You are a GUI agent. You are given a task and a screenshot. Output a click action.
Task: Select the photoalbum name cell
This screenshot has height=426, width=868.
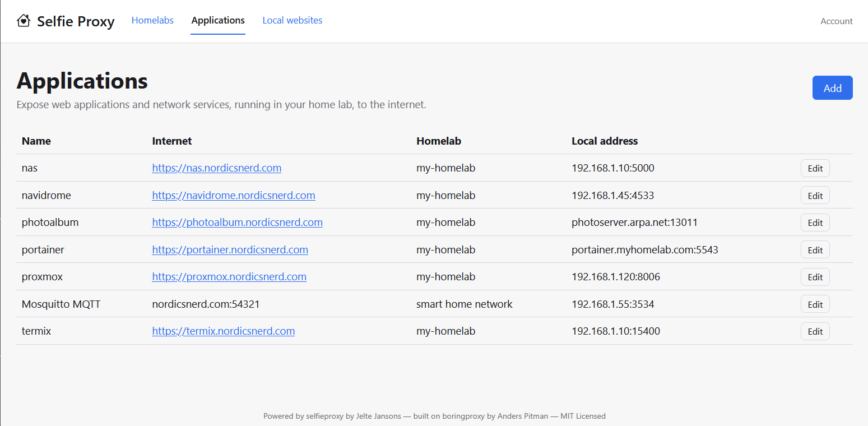pos(50,223)
